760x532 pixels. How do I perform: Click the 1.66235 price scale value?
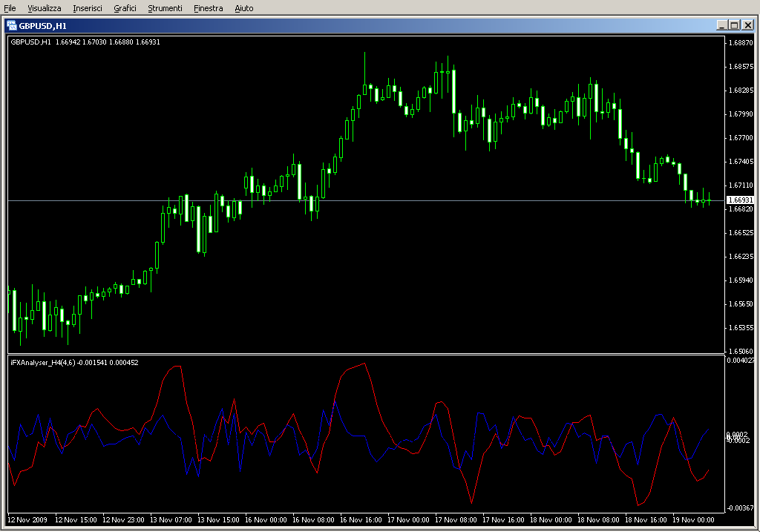pos(741,256)
